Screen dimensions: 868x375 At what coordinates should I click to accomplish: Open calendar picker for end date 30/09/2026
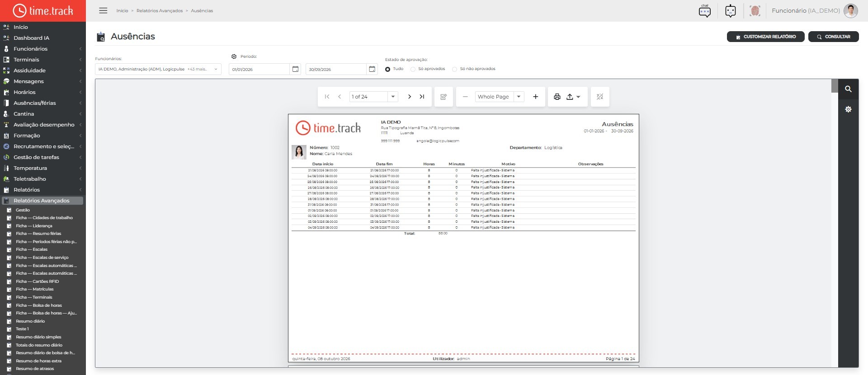372,69
